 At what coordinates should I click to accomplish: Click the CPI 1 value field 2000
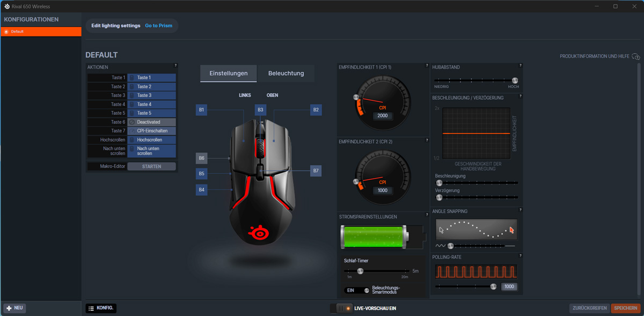(x=383, y=115)
